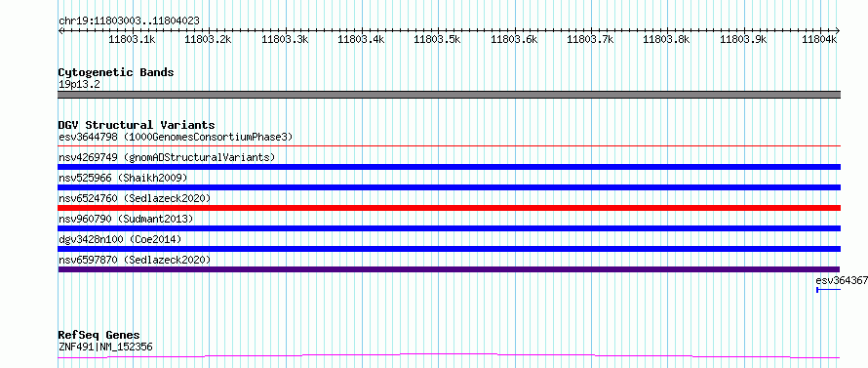Select the blue nsv960790 variant bar

(449, 228)
